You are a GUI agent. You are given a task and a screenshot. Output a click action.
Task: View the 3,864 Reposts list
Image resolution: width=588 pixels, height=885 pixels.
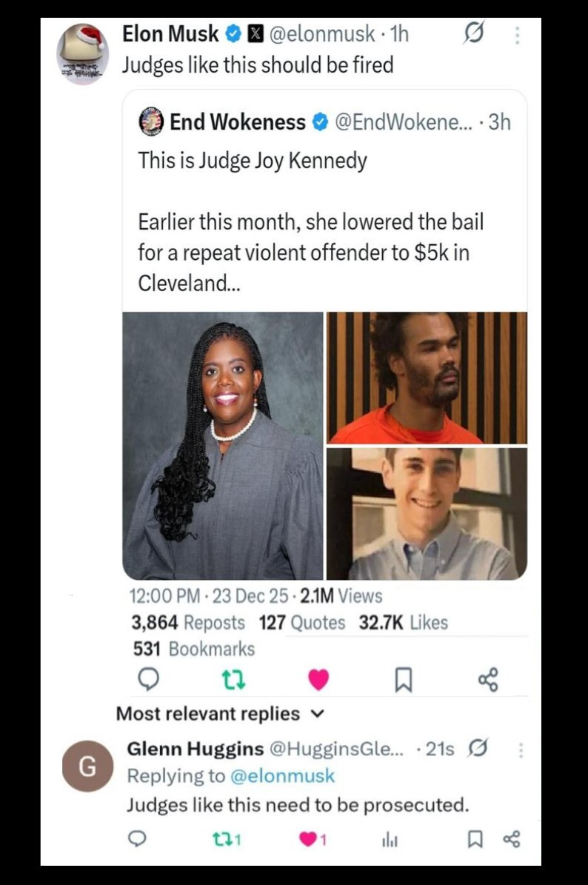(188, 623)
